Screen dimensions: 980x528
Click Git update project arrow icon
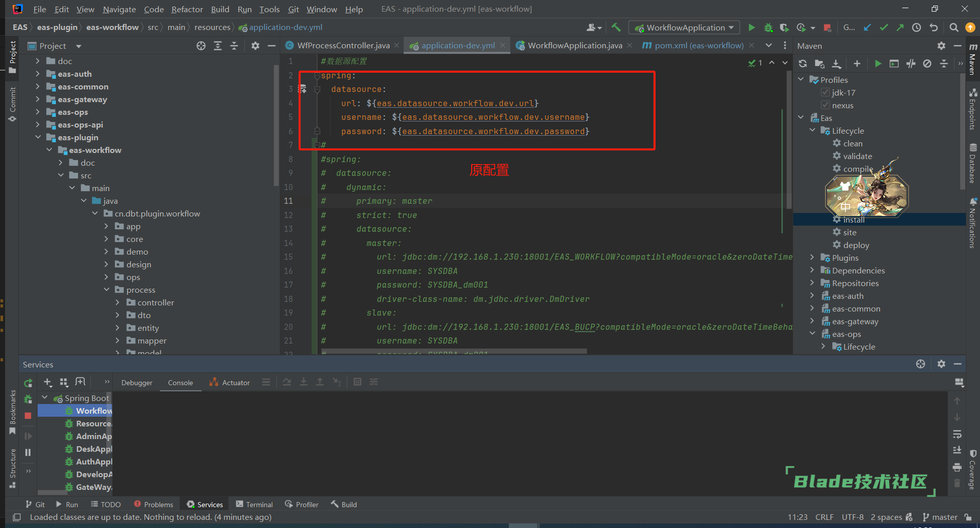pyautogui.click(x=867, y=27)
